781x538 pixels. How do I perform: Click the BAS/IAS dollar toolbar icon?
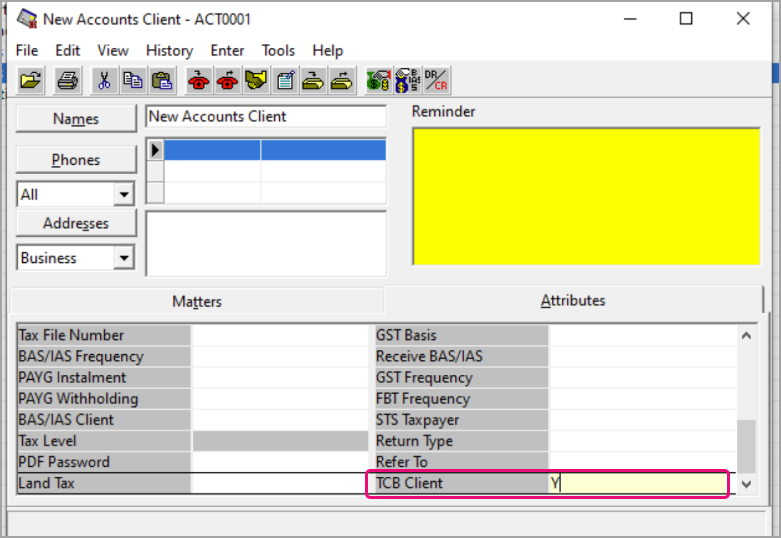click(x=407, y=80)
